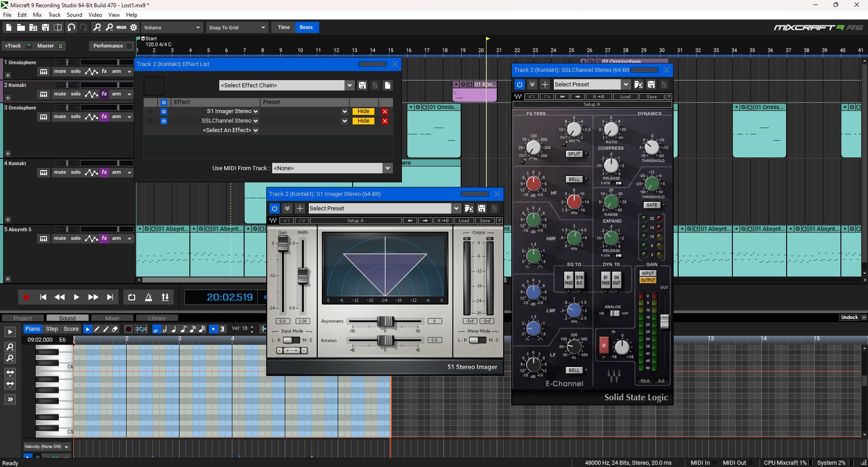Click the time display 20:02.519
868x467 pixels.
tap(230, 297)
